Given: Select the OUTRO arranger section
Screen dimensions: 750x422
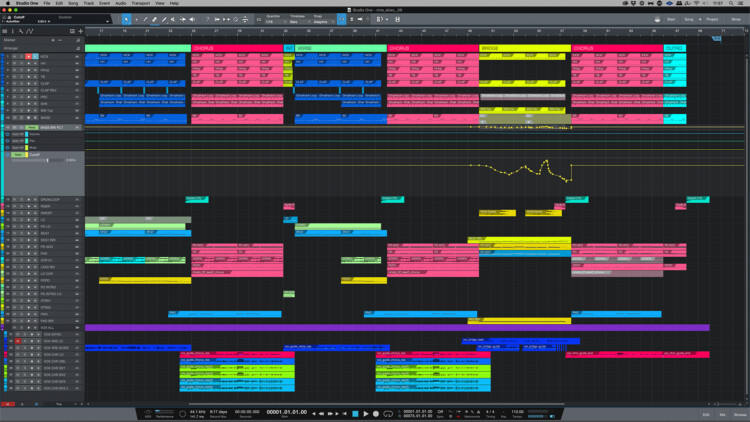Looking at the screenshot, I should pos(674,48).
